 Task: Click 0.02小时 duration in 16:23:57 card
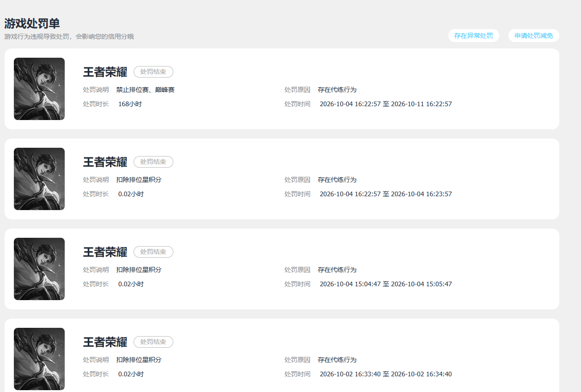pos(131,194)
